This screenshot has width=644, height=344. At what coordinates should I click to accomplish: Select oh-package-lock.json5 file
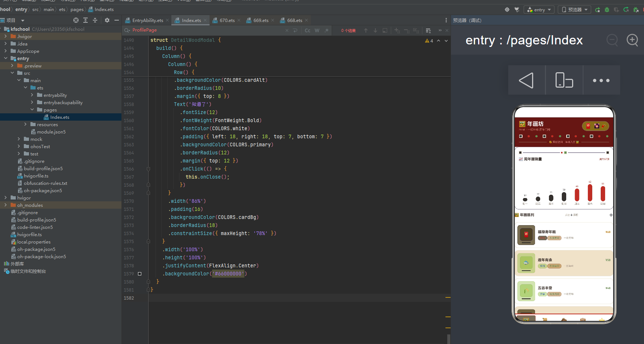(x=41, y=256)
